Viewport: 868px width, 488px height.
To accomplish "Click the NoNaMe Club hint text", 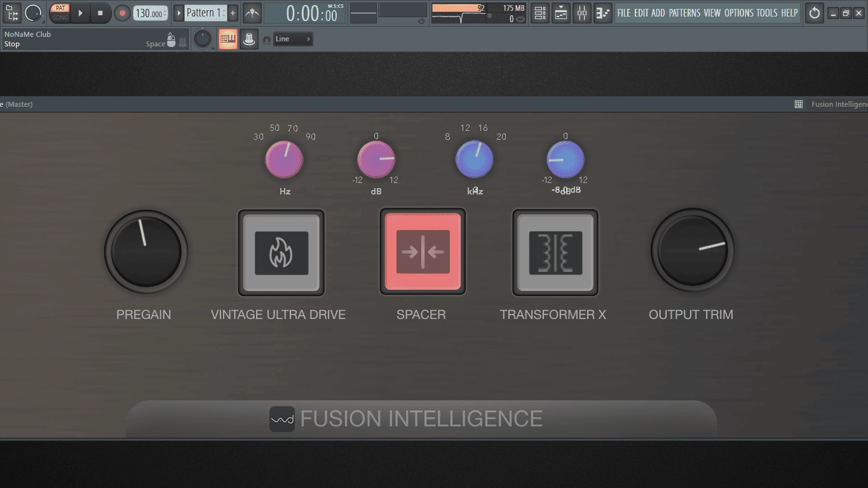I will (x=27, y=34).
